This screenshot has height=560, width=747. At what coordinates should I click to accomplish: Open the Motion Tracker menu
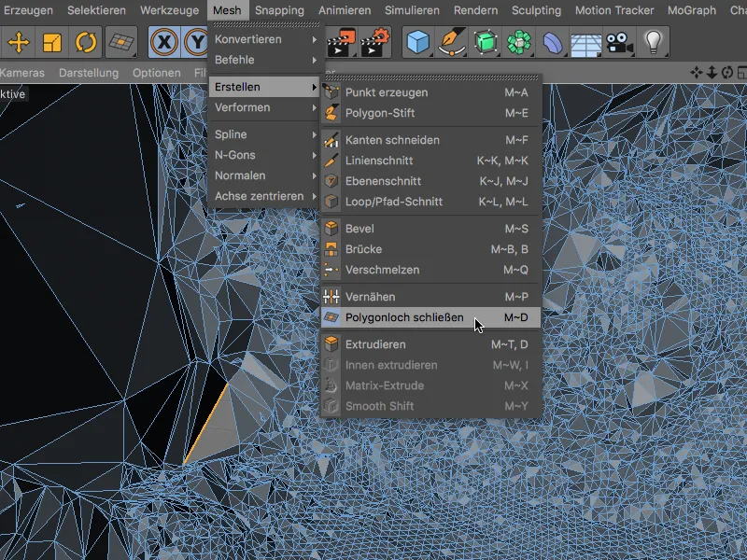(x=614, y=10)
